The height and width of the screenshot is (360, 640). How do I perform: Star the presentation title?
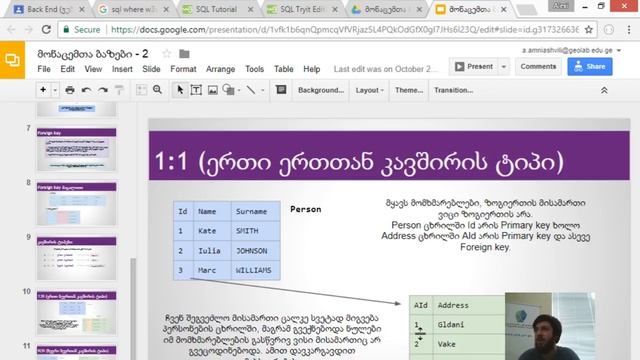[x=167, y=53]
